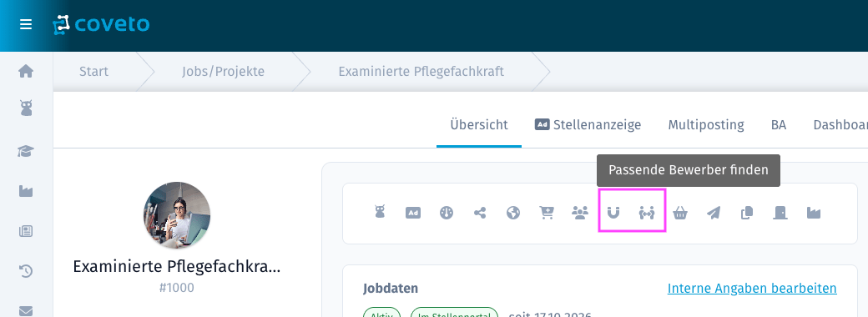Click robot icon in job toolbar
Viewport: 868px width, 317px height.
point(380,213)
